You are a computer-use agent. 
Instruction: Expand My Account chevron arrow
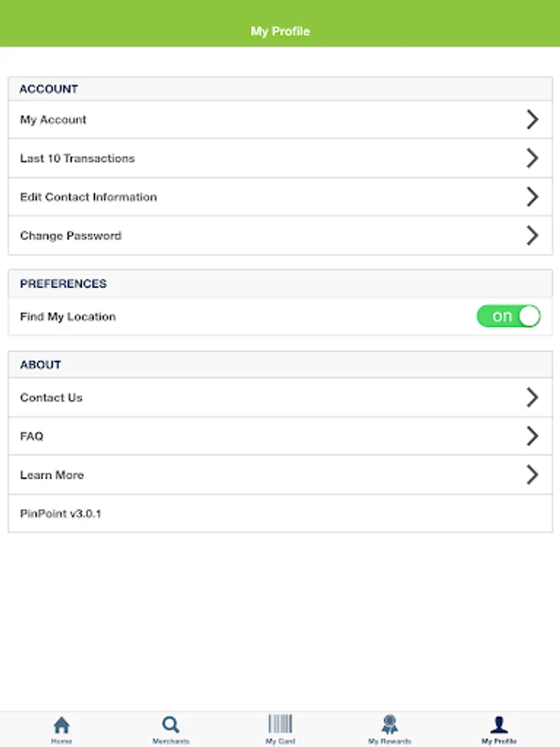[533, 119]
